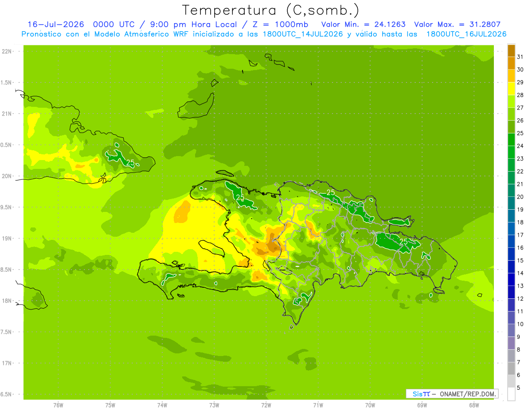Click legend value 26
Screen dimensions: 532x411
520,121
